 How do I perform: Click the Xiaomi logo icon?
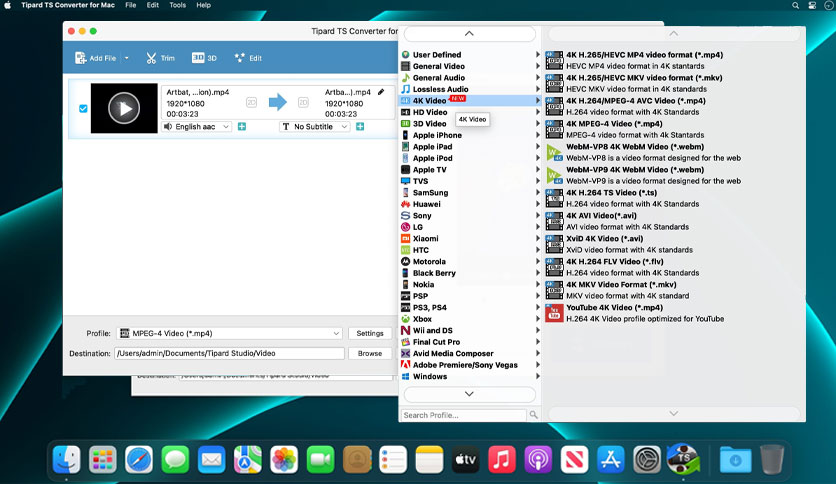point(405,238)
